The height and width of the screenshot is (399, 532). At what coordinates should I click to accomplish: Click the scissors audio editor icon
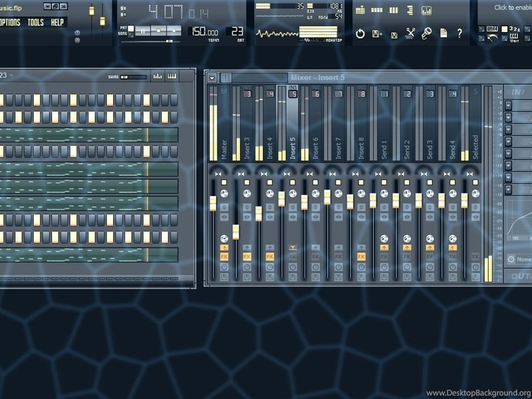point(410,33)
